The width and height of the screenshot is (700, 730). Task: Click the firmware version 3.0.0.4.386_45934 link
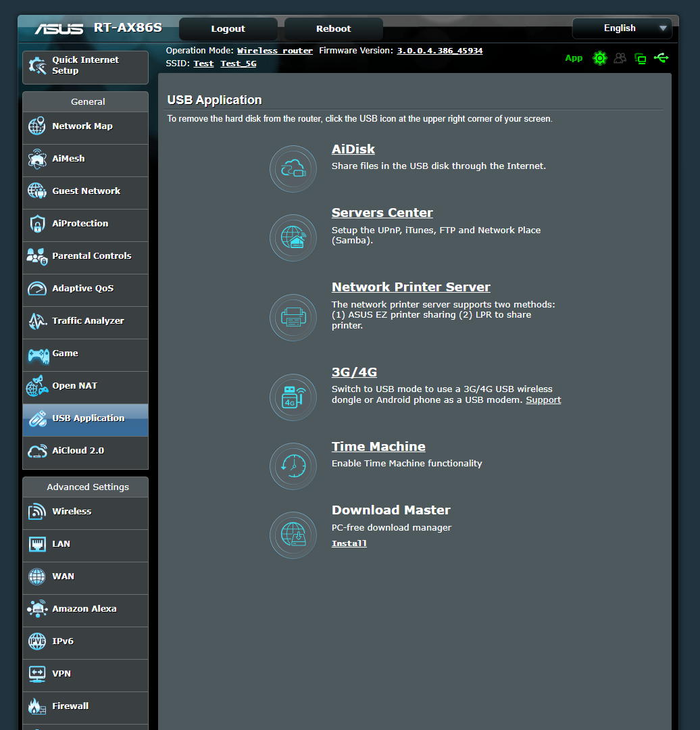[x=439, y=50]
